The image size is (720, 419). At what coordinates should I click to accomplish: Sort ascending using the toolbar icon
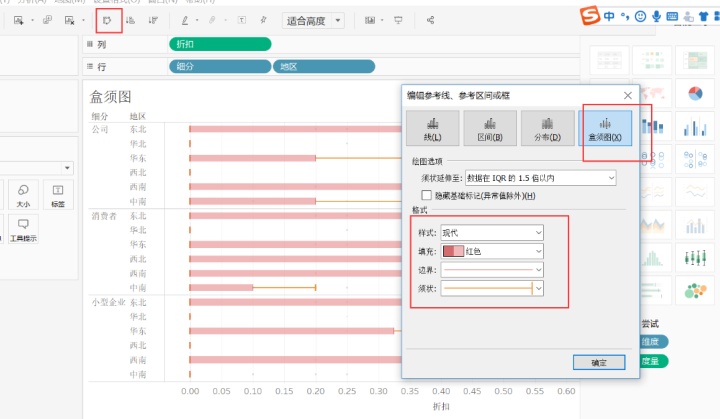pos(130,20)
